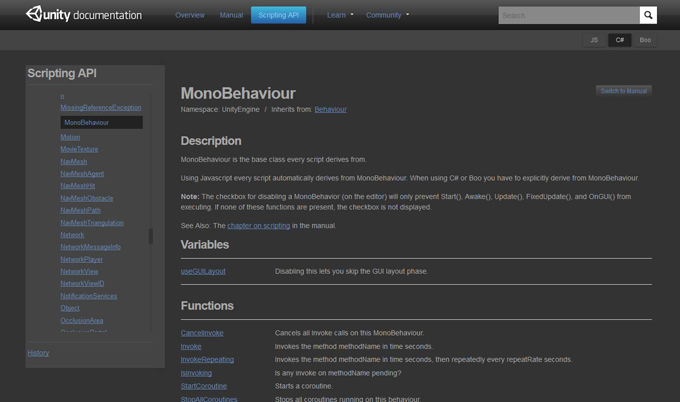
Task: Click the Description section heading
Action: tap(211, 141)
